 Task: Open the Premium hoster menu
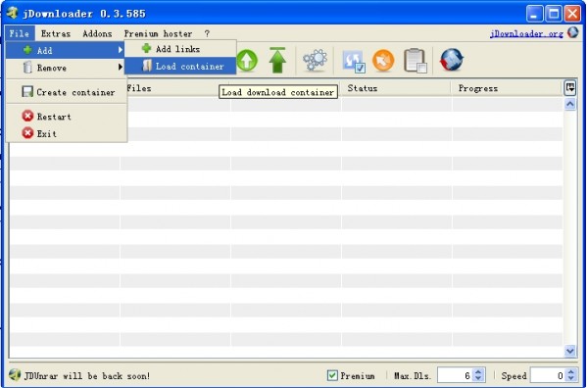pyautogui.click(x=158, y=33)
